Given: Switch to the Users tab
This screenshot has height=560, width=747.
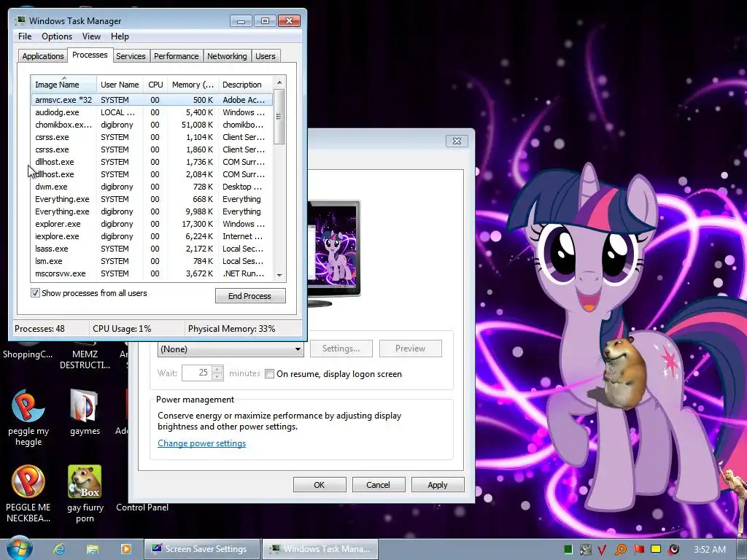Looking at the screenshot, I should click(x=266, y=55).
